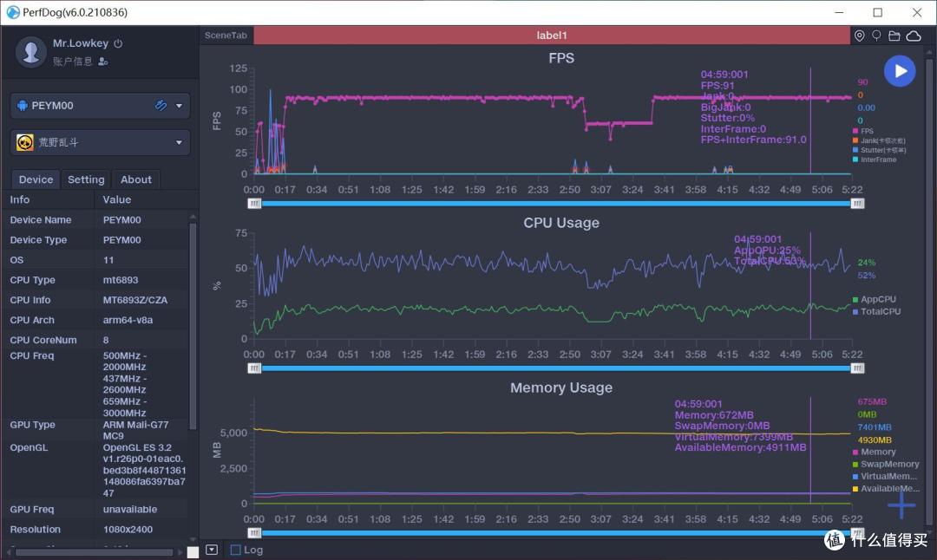Select the Device Name row label

[41, 219]
